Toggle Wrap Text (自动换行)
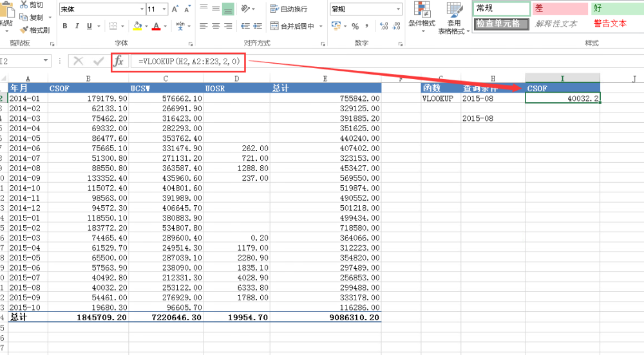Viewport: 644px width, 355px height. (x=289, y=8)
